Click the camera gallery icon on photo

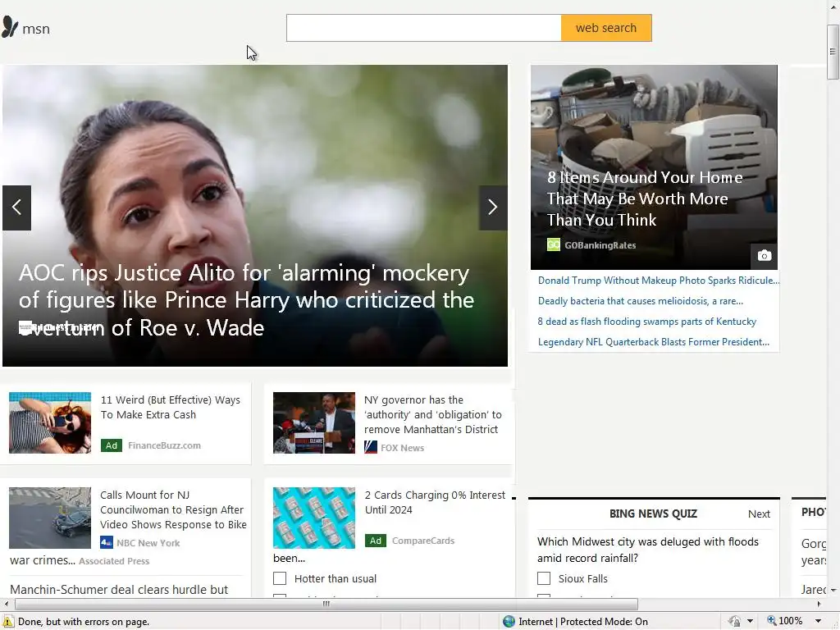point(765,256)
